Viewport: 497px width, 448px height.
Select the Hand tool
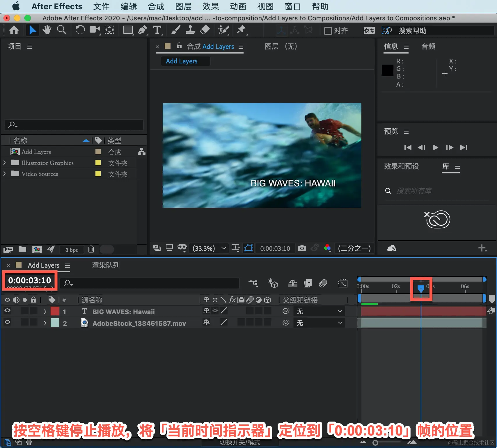47,30
